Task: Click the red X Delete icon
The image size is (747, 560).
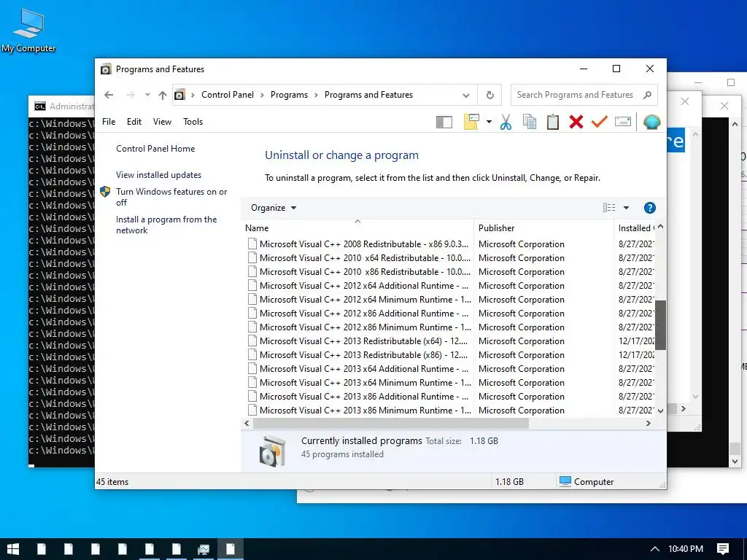Action: click(x=576, y=122)
